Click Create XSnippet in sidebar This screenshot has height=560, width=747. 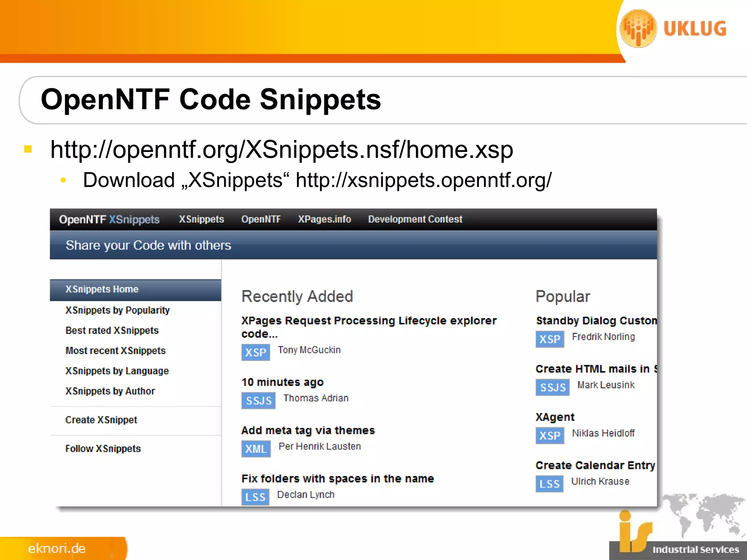(x=101, y=420)
